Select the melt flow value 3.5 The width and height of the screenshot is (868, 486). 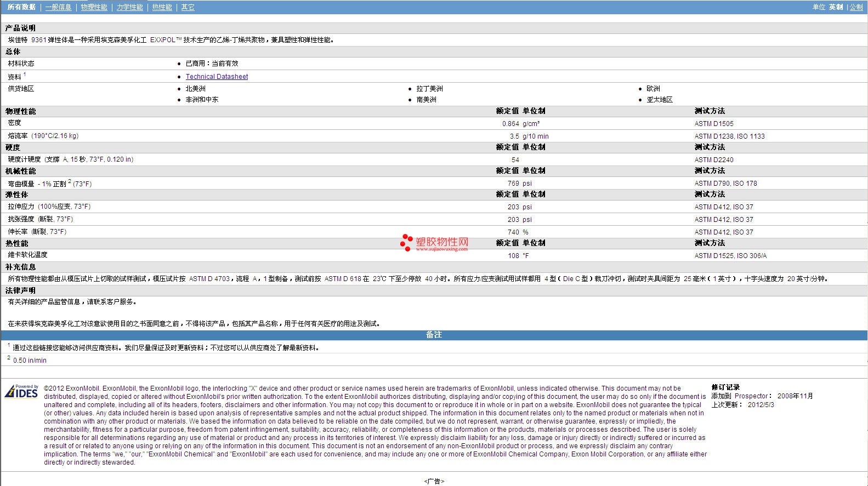[x=514, y=136]
